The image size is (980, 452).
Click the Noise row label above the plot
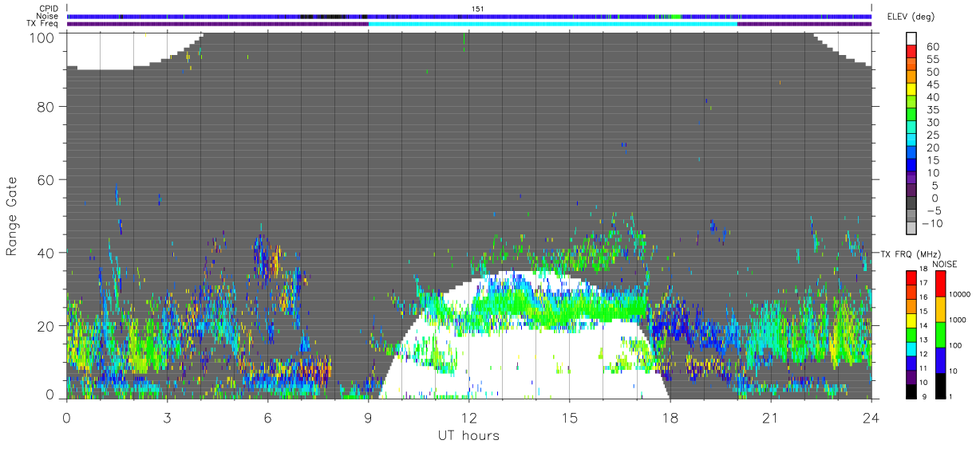pos(49,16)
